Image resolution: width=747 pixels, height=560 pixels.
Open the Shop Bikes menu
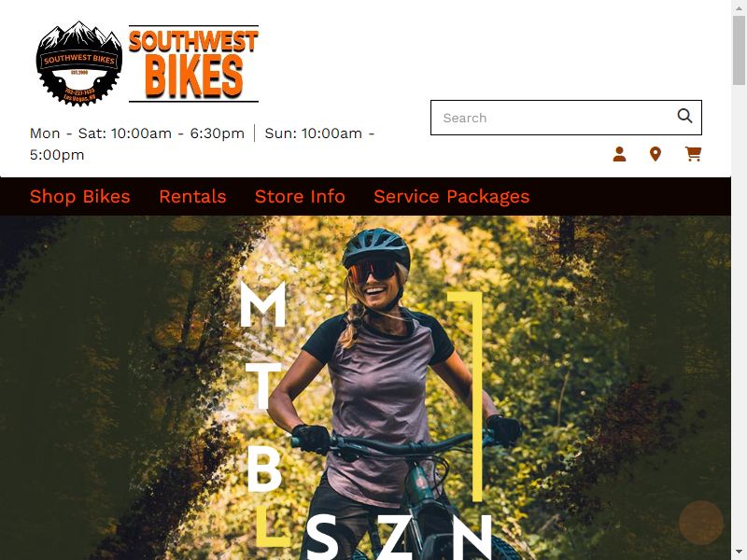80,197
